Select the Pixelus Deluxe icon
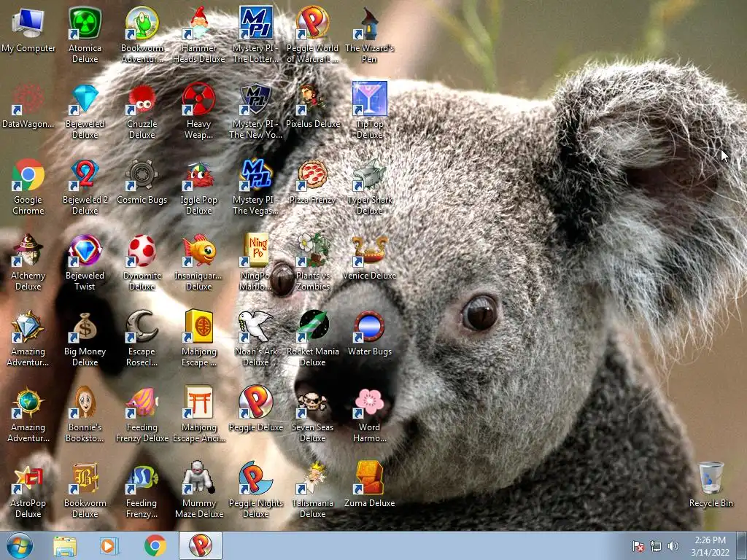The height and width of the screenshot is (560, 747). click(x=312, y=99)
